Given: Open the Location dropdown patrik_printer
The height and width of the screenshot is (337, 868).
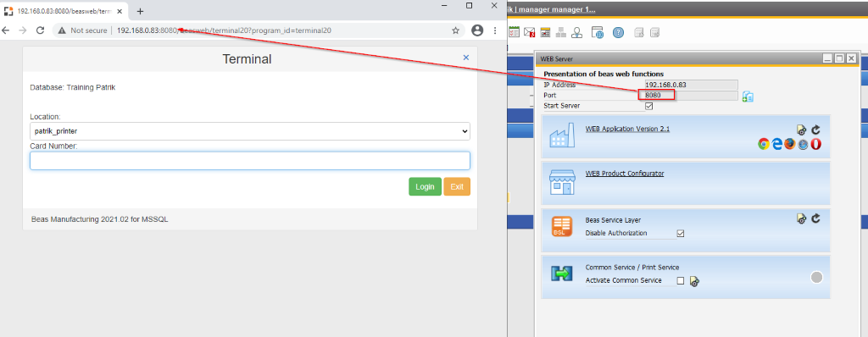Looking at the screenshot, I should coord(250,131).
